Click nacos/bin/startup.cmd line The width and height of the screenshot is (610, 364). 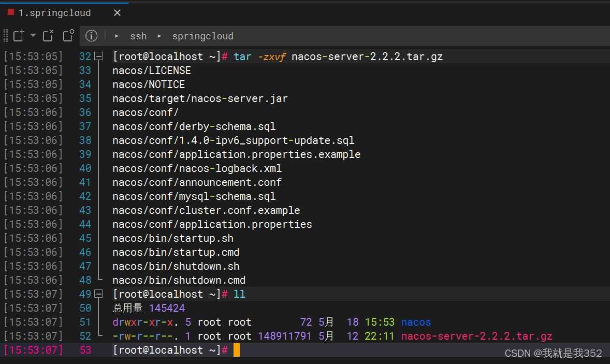176,253
